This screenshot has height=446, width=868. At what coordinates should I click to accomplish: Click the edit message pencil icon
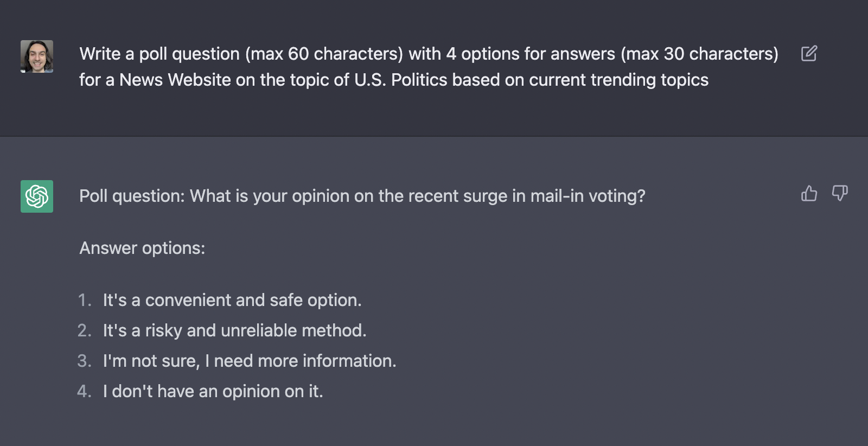point(809,54)
